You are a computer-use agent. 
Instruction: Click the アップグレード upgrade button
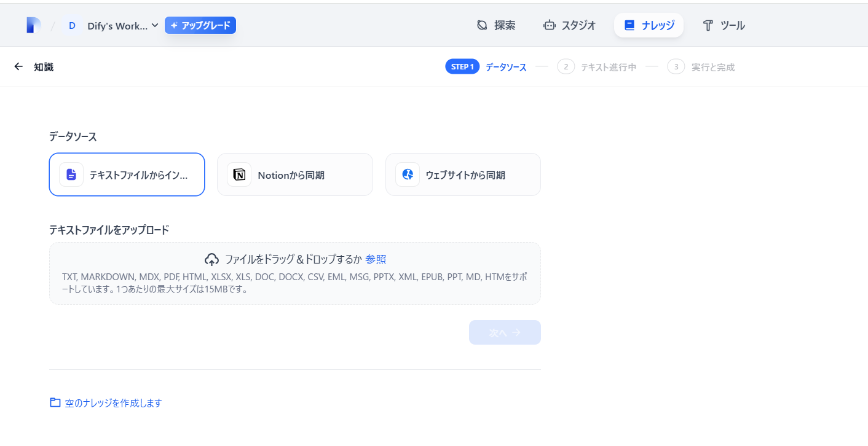click(x=200, y=25)
